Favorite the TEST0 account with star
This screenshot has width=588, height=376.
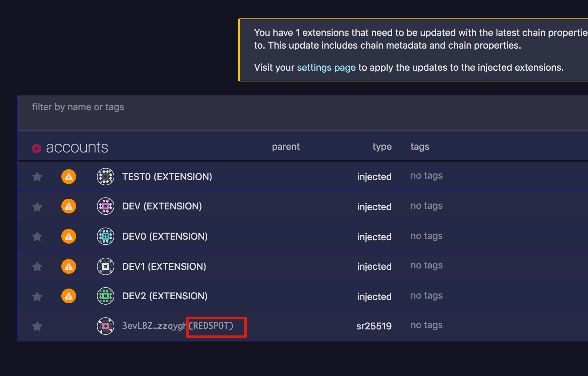37,177
